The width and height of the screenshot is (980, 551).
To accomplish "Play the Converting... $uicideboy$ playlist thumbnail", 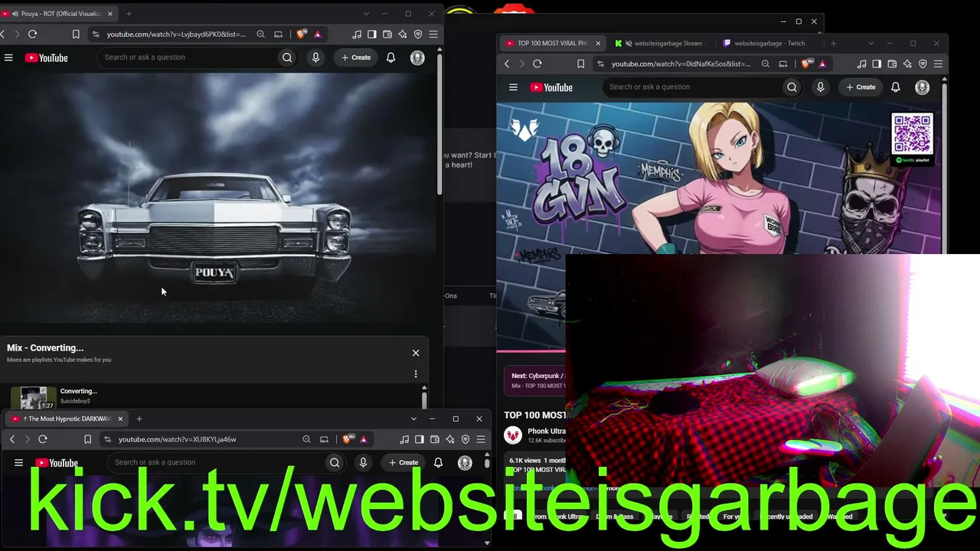I will (x=34, y=397).
